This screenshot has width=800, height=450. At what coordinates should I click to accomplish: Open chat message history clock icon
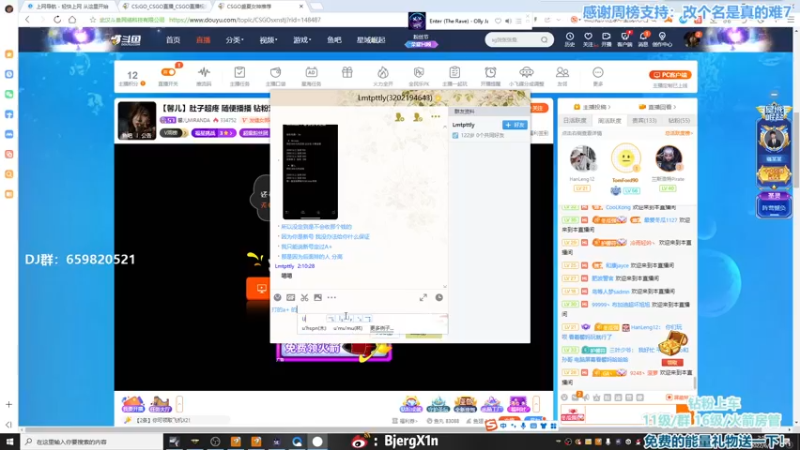click(x=439, y=297)
